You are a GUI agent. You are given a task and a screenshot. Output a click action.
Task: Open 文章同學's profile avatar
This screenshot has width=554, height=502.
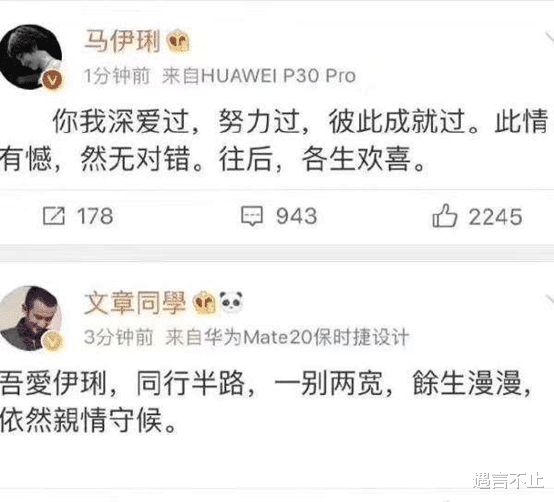pyautogui.click(x=30, y=318)
